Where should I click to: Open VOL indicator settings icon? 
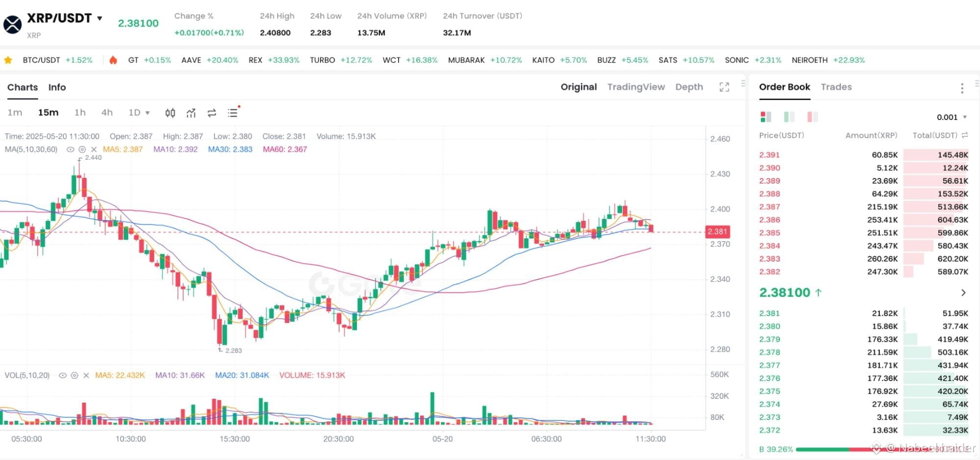[x=74, y=375]
